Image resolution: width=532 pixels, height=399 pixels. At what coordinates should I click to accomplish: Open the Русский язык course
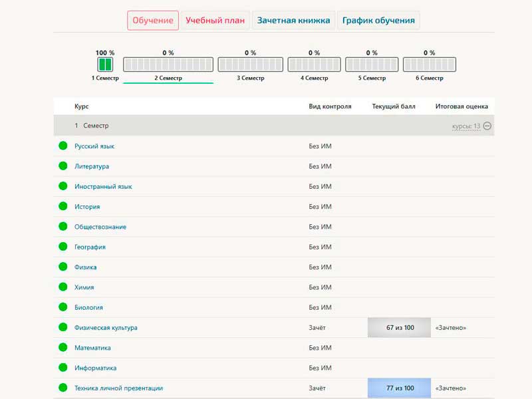click(94, 146)
